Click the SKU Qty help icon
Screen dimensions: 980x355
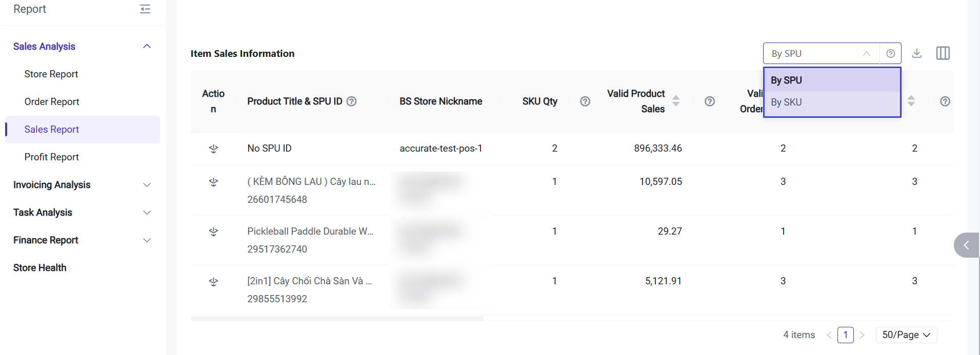585,101
